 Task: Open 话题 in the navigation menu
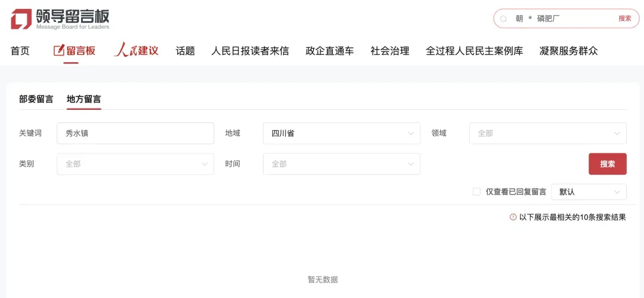click(185, 51)
